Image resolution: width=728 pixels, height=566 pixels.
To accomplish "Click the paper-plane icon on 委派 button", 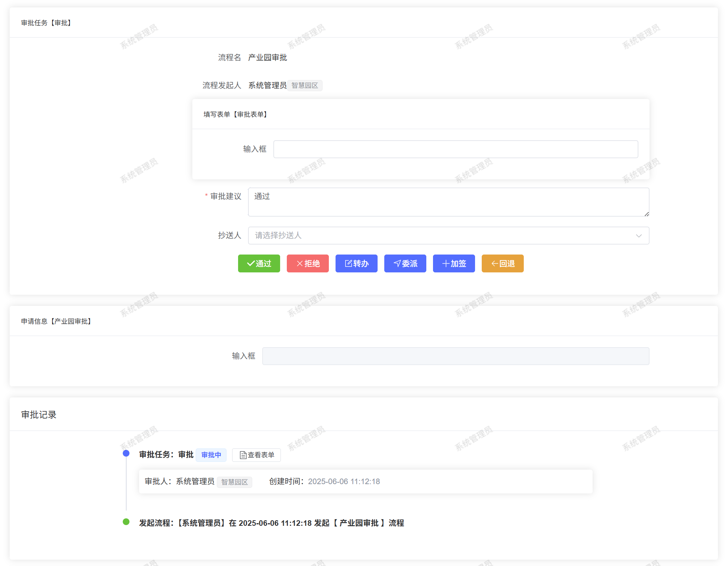I will (x=397, y=263).
